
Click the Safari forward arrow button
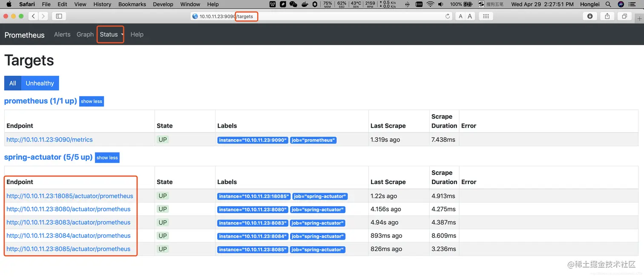coord(43,16)
